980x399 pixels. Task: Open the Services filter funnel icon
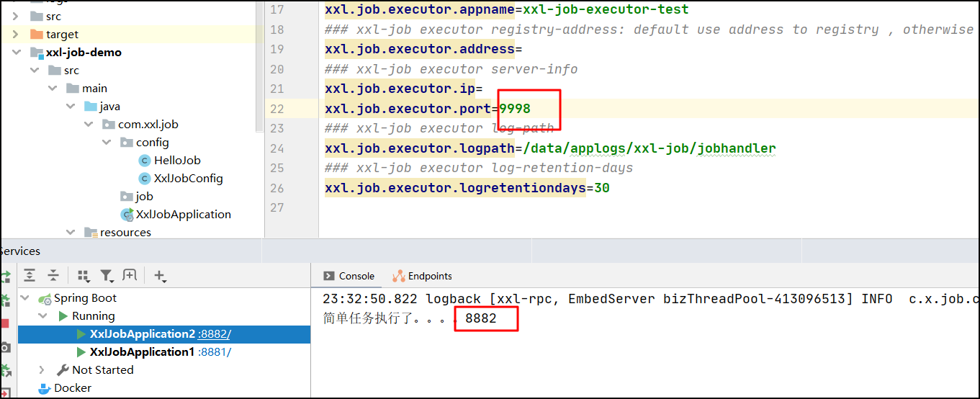(107, 276)
